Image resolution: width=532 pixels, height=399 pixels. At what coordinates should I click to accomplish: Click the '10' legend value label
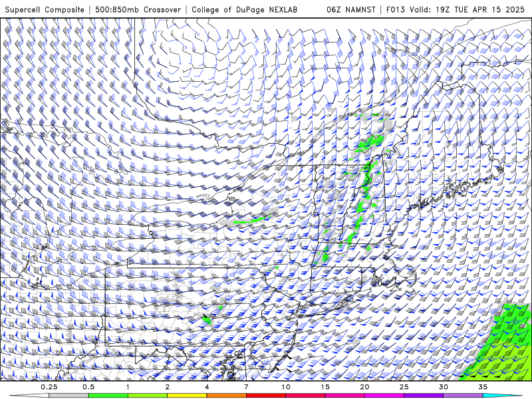pos(286,387)
